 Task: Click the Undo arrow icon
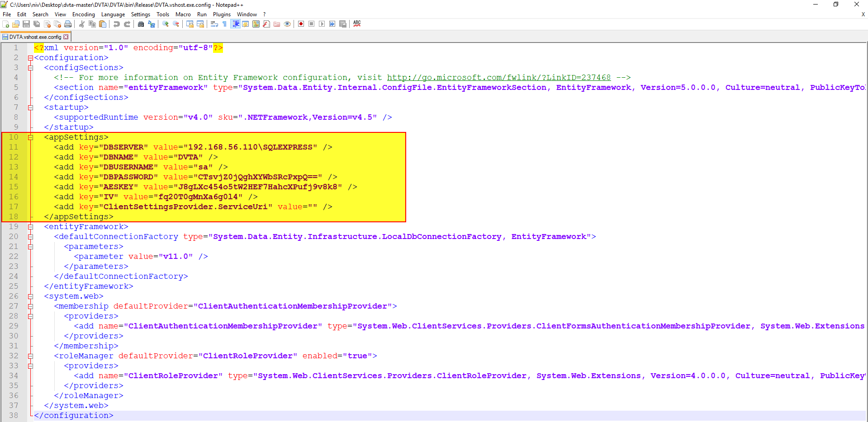pyautogui.click(x=116, y=24)
